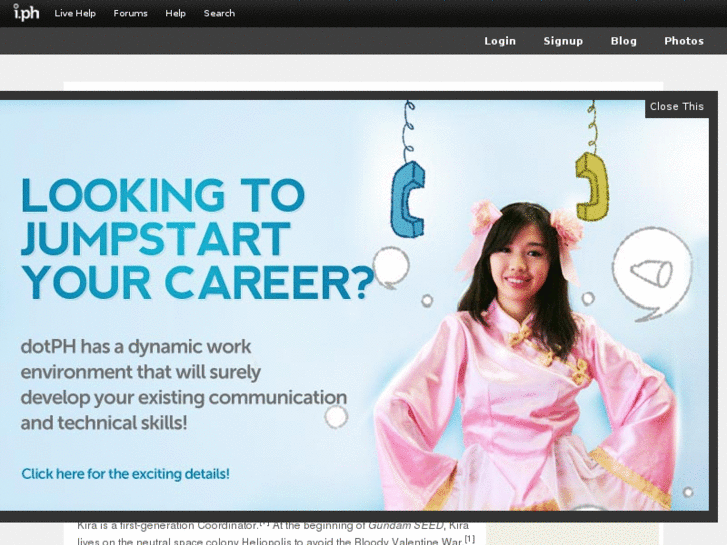Click the Looking to Jumpstart Your Career headline
The width and height of the screenshot is (727, 545).
(197, 238)
